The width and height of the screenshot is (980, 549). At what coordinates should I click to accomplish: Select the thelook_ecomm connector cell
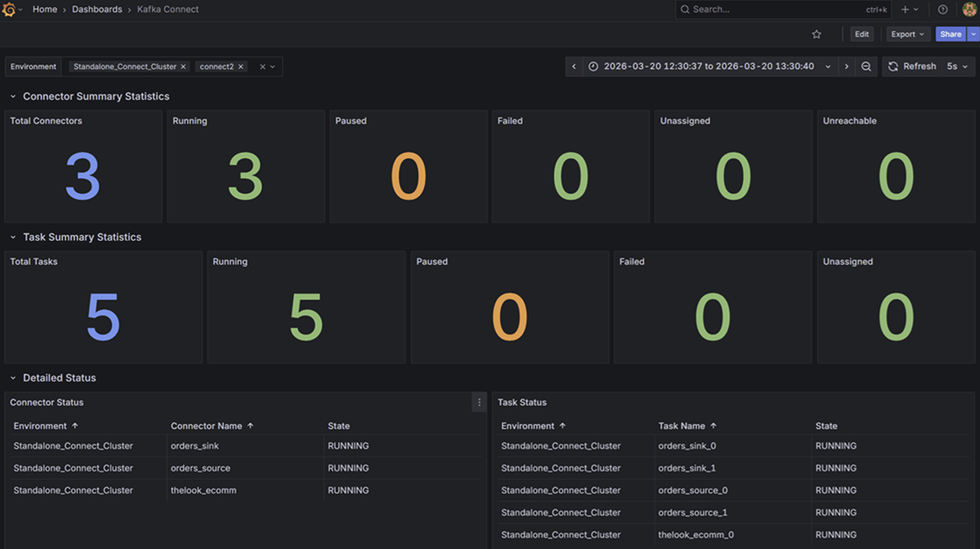click(x=245, y=490)
